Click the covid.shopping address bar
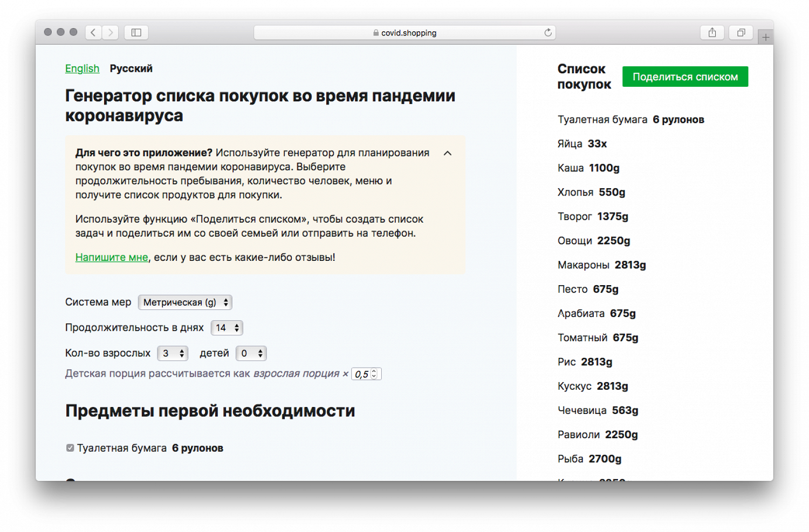This screenshot has width=809, height=532. [404, 32]
